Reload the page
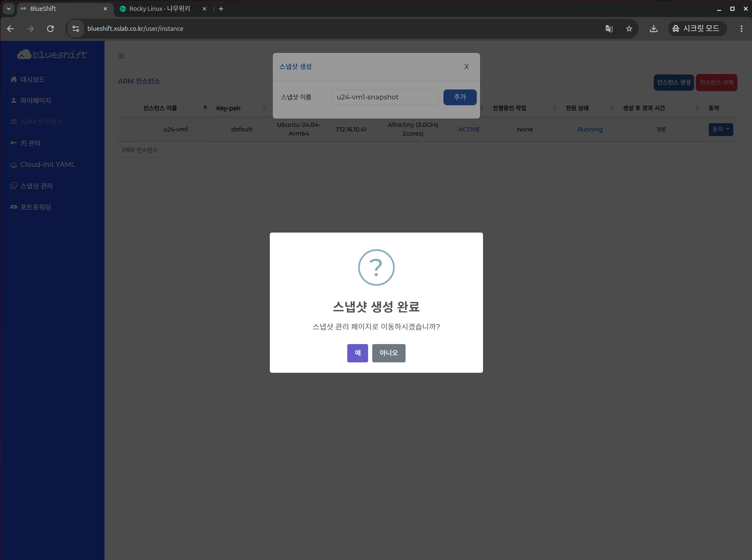This screenshot has height=560, width=752. click(50, 29)
